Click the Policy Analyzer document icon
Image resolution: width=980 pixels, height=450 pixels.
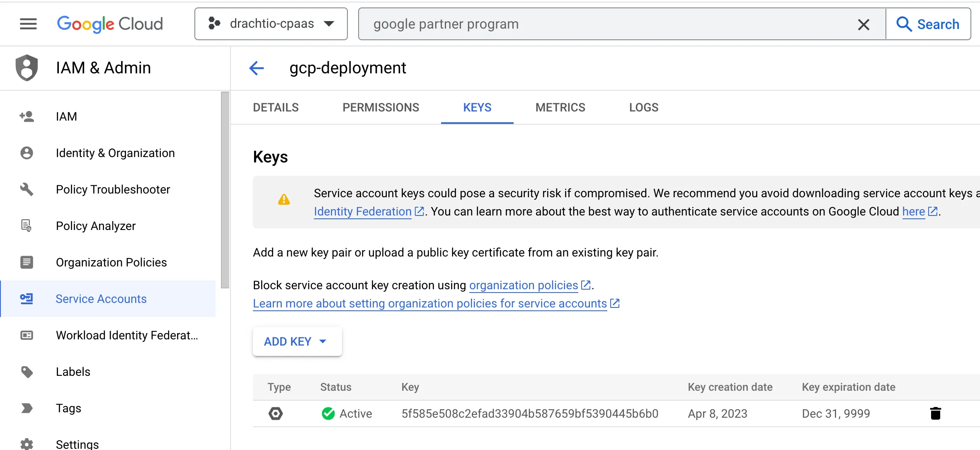click(x=27, y=226)
